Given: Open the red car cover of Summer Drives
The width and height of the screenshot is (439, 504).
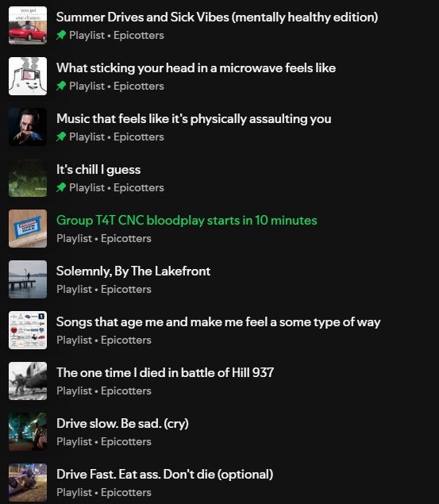Looking at the screenshot, I should tap(28, 25).
